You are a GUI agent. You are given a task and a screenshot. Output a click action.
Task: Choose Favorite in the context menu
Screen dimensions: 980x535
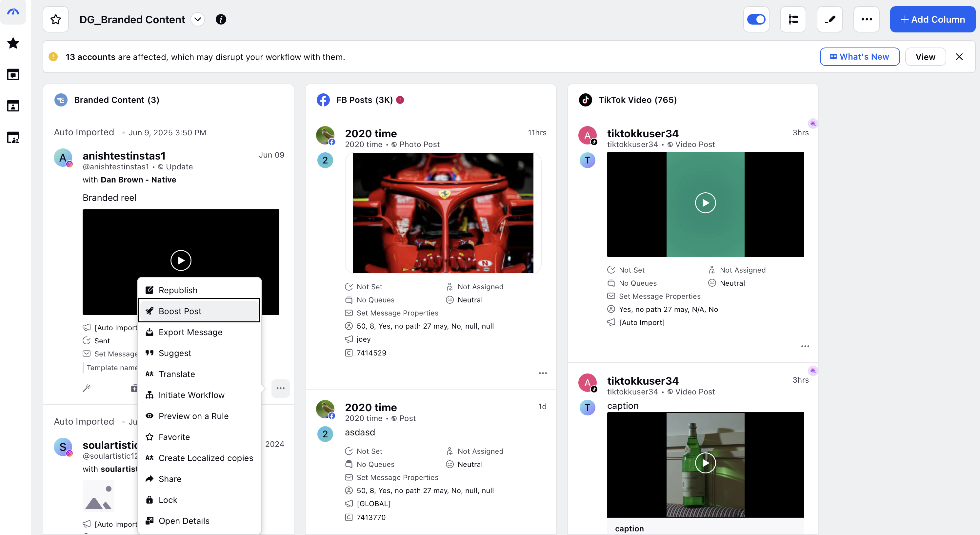click(199, 437)
